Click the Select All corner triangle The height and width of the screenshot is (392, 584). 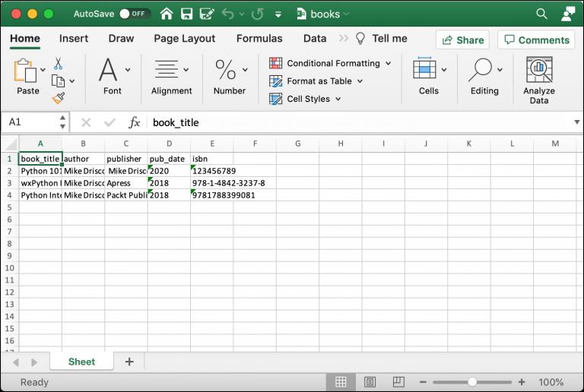[x=11, y=144]
